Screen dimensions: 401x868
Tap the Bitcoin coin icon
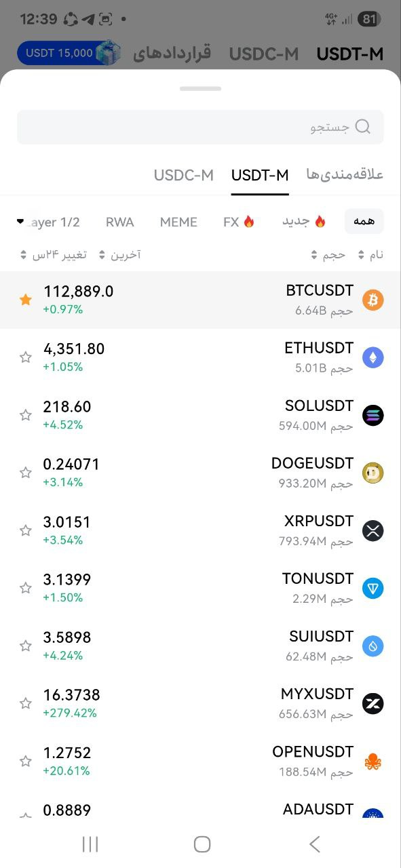[x=373, y=300]
